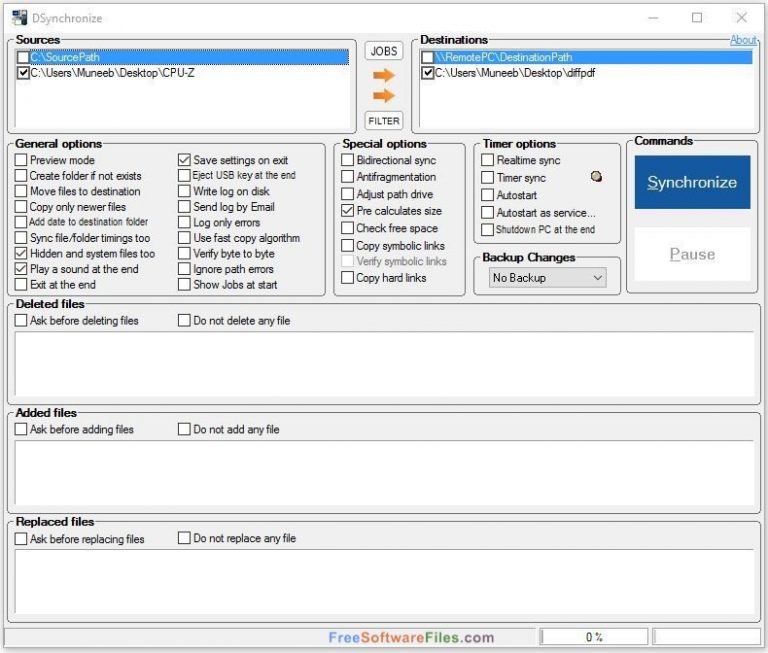Screen dimensions: 768x653
Task: Uncheck Hidden and system files too
Action: tap(21, 253)
